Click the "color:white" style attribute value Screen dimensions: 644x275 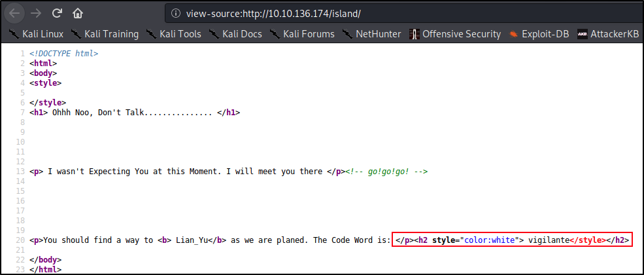point(489,240)
